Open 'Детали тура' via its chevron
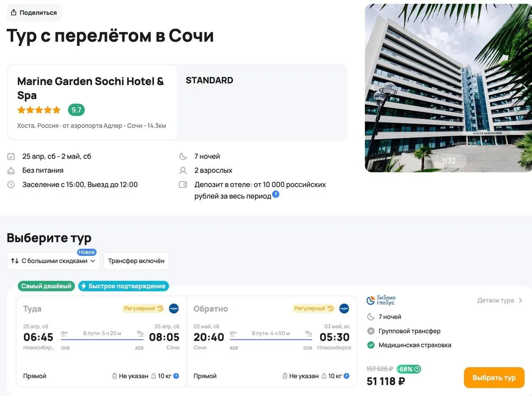The height and width of the screenshot is (396, 532). tap(520, 300)
